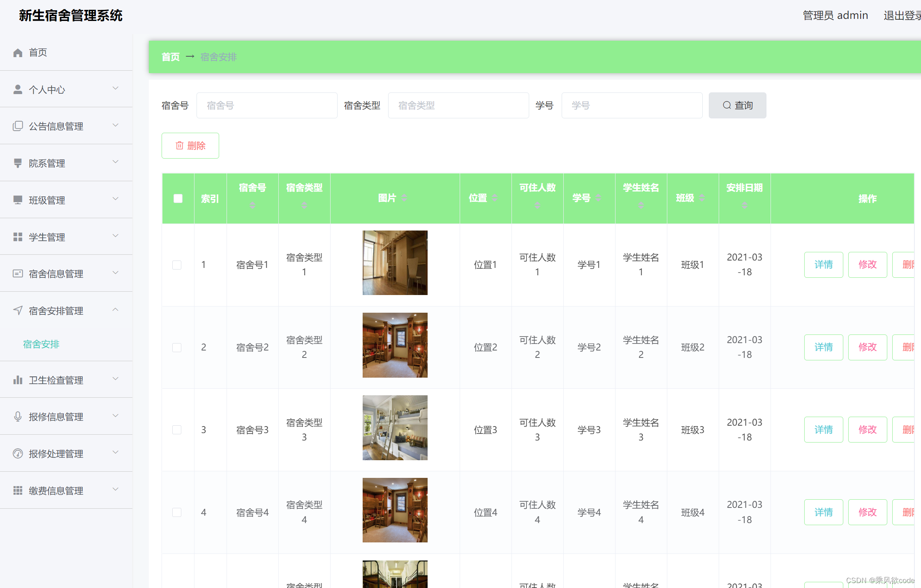Viewport: 921px width, 588px height.
Task: Click the person icon for 个人中心
Action: tap(18, 90)
